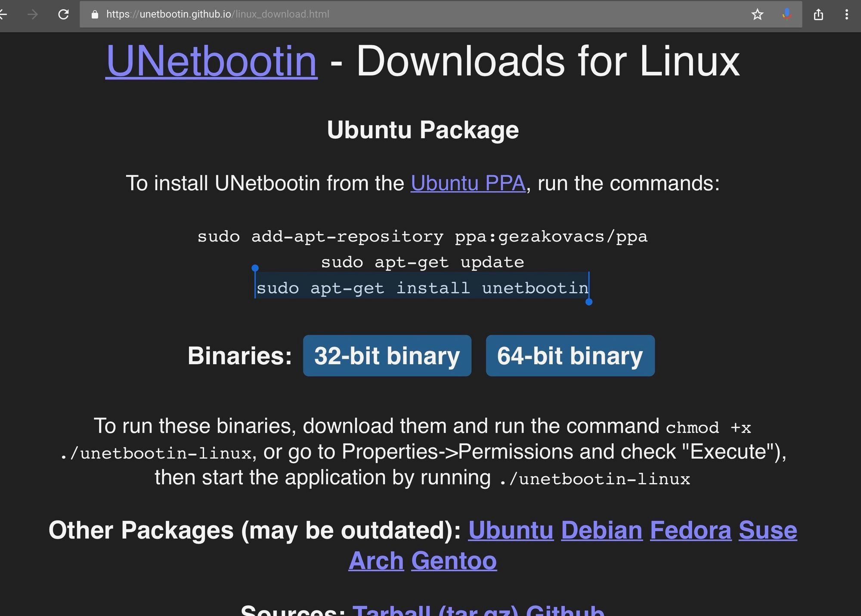This screenshot has width=861, height=616.
Task: Click the browser forward arrow
Action: click(33, 15)
